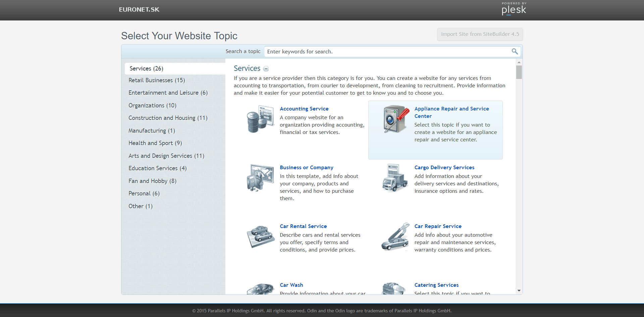Open Other (1) category
The image size is (644, 317).
tap(141, 206)
